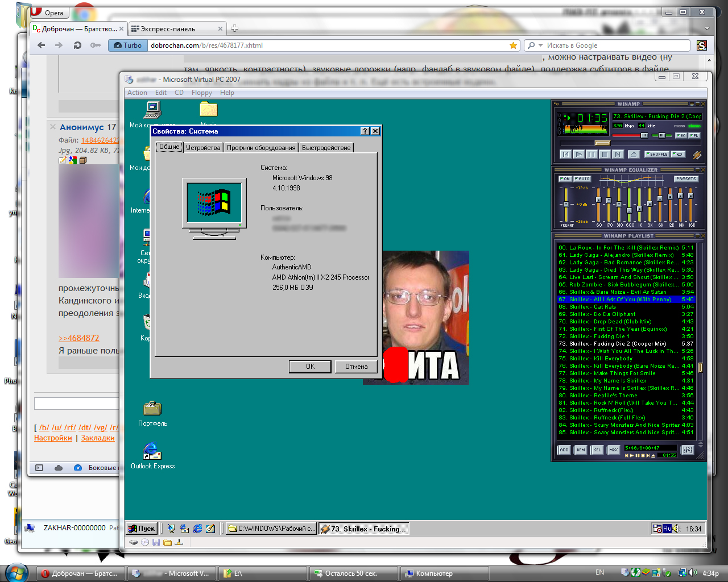
Task: Hit the Play button in Winamp main window
Action: (x=578, y=154)
